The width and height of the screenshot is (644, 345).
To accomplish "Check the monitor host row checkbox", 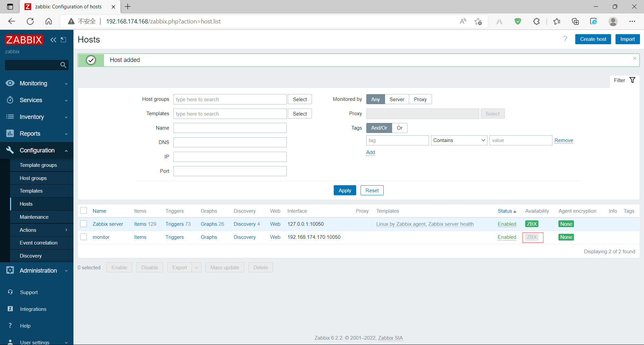I will click(x=84, y=237).
